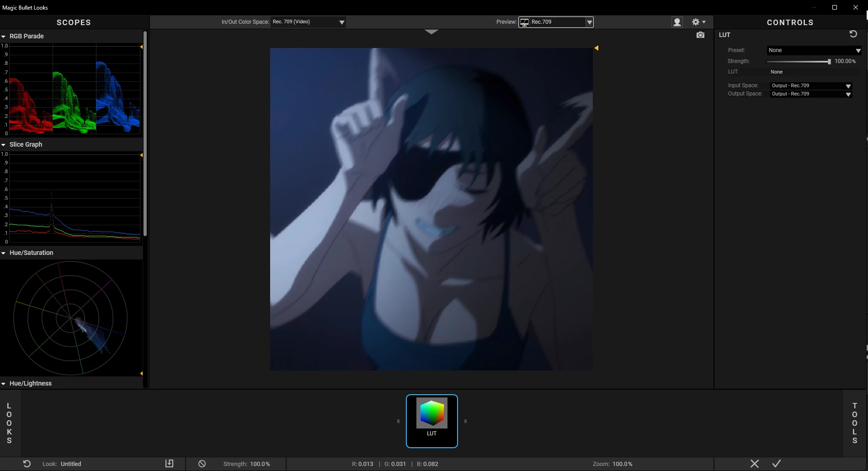Click the global Strength 100.0% value
868x471 pixels.
260,464
